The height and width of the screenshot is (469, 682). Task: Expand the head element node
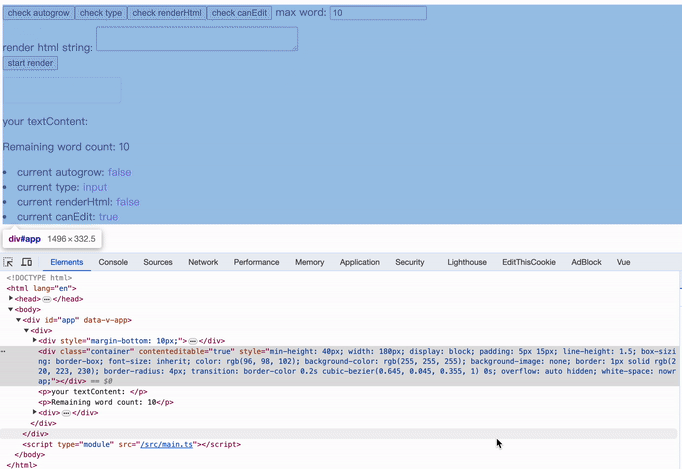[x=11, y=298]
